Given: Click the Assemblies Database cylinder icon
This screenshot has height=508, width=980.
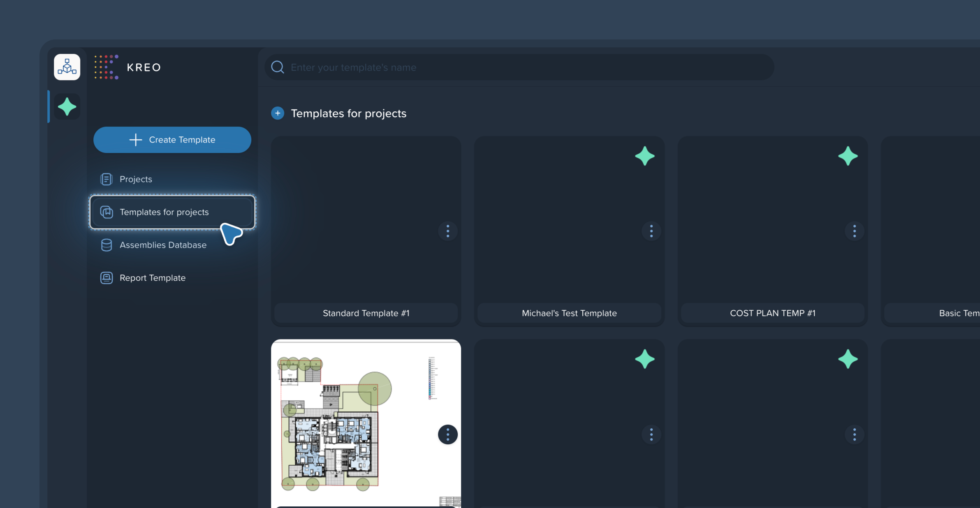Looking at the screenshot, I should pos(107,245).
